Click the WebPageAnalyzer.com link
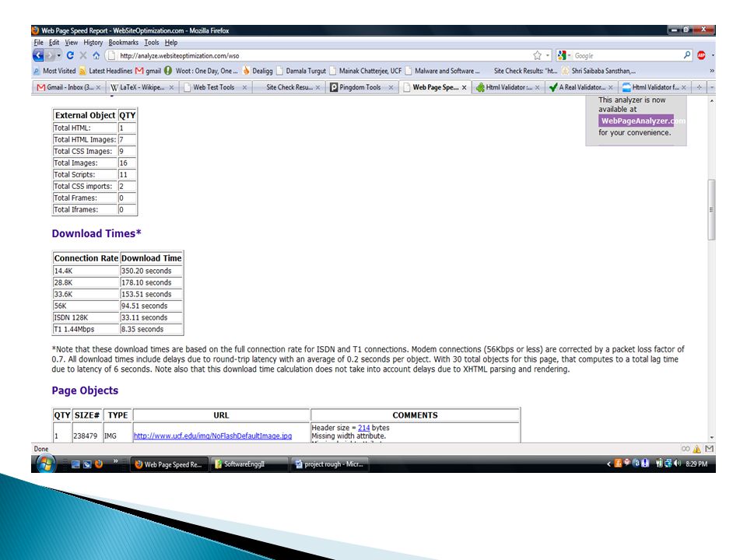The width and height of the screenshot is (747, 560). (637, 121)
